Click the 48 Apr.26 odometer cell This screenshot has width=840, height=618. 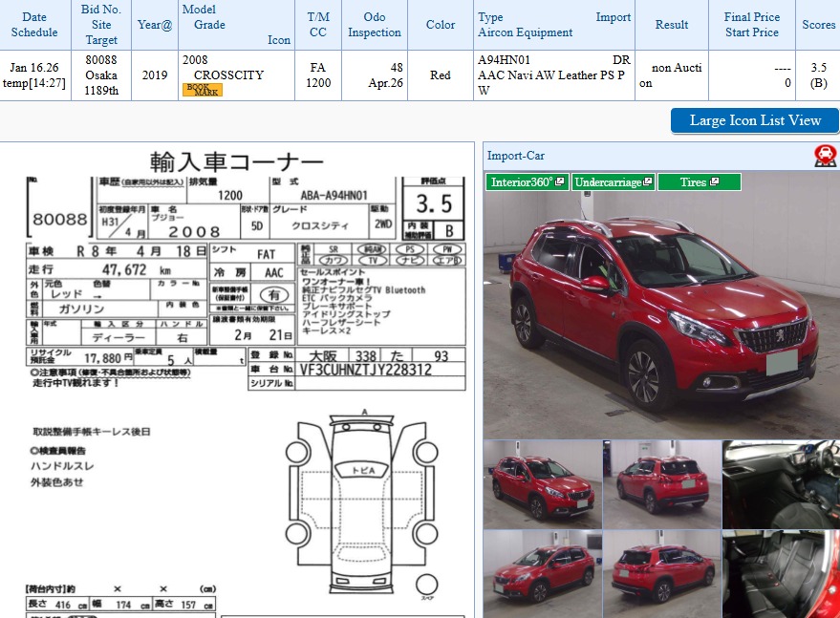point(375,75)
